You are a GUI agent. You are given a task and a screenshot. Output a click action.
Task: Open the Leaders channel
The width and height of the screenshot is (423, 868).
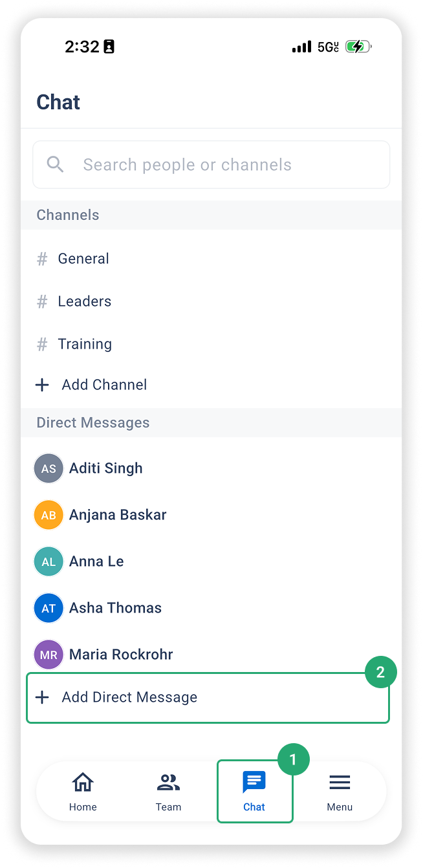[211, 301]
